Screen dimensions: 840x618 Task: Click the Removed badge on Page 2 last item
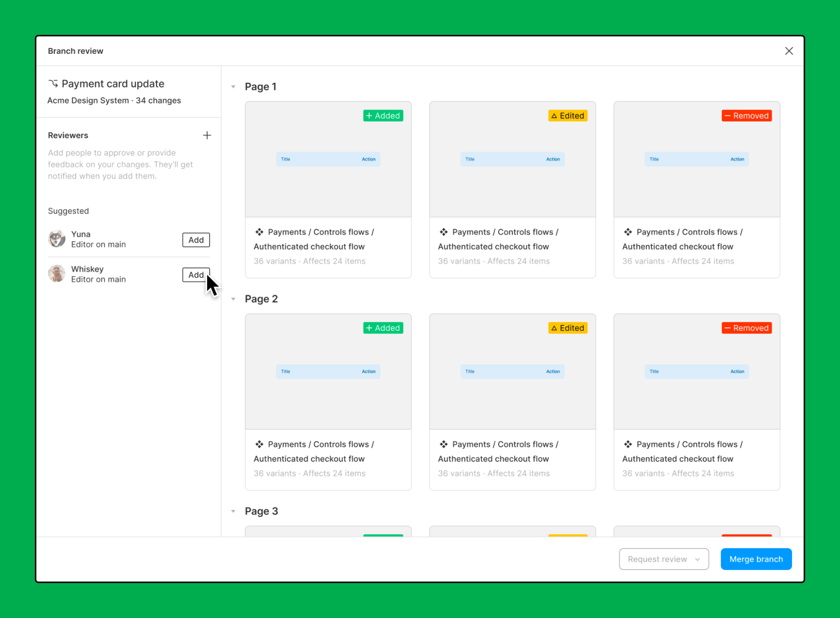[745, 327]
